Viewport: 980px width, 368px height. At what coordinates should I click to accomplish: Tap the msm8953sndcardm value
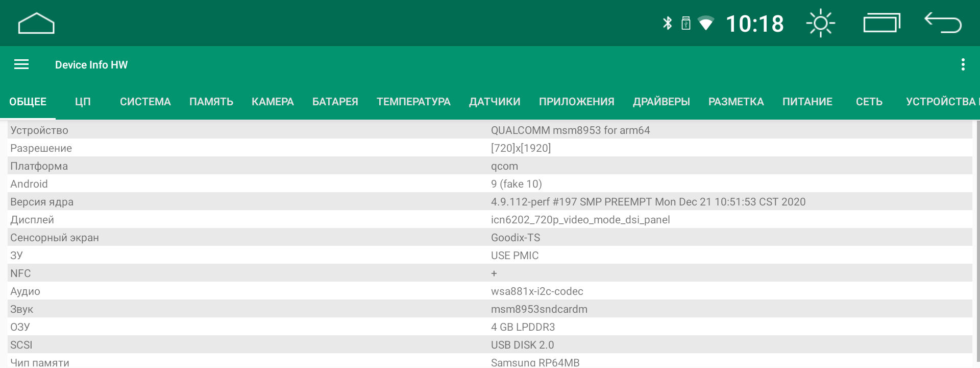pos(539,309)
